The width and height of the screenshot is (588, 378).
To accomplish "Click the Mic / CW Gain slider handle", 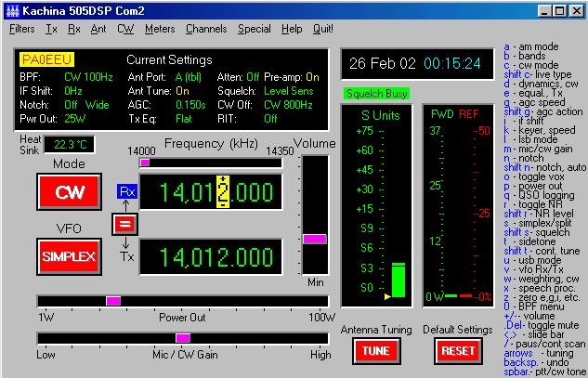I will click(x=183, y=338).
